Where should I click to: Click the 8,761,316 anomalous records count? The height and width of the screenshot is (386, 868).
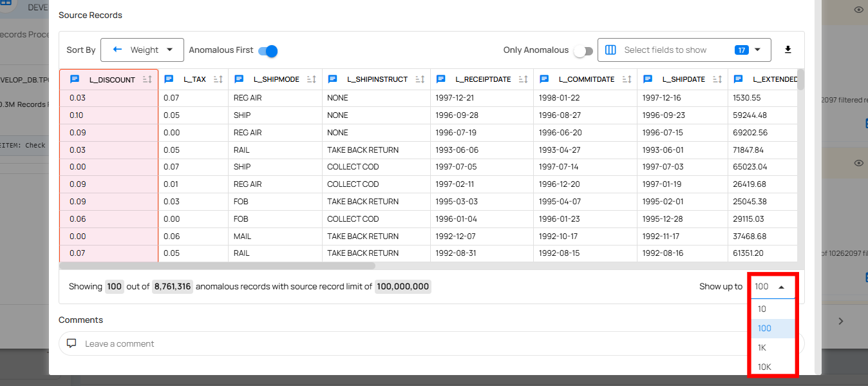pos(173,287)
